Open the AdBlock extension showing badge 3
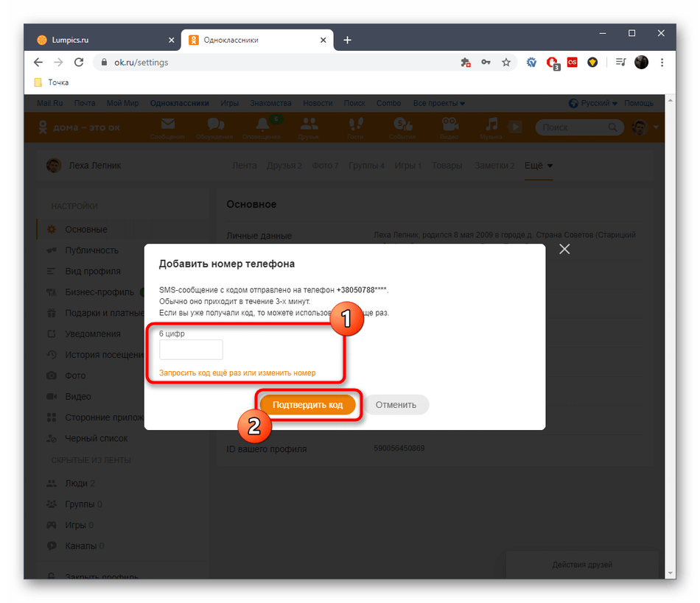The image size is (700, 603). 553,63
